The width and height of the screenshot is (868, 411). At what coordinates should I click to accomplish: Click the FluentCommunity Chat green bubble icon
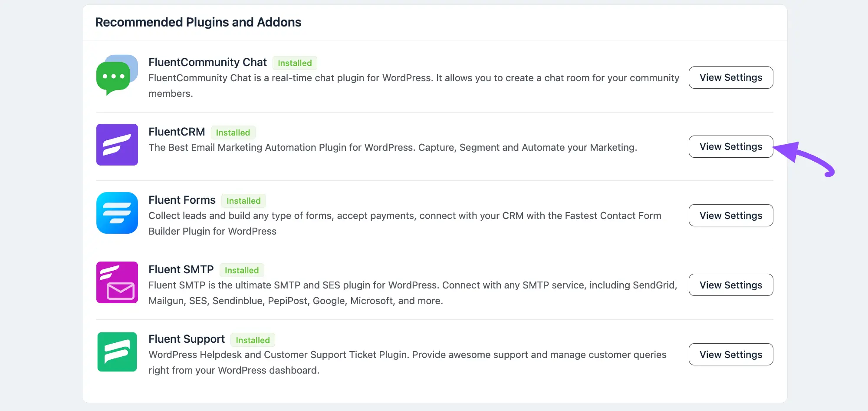click(117, 75)
